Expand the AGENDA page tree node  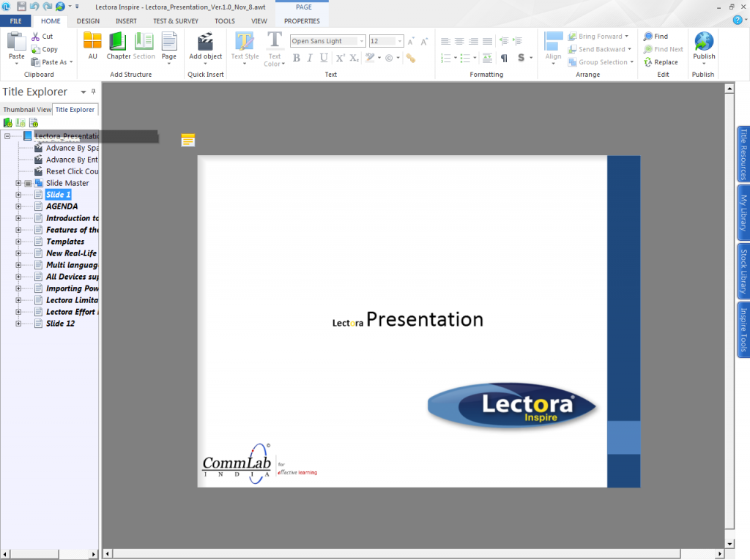tap(19, 206)
